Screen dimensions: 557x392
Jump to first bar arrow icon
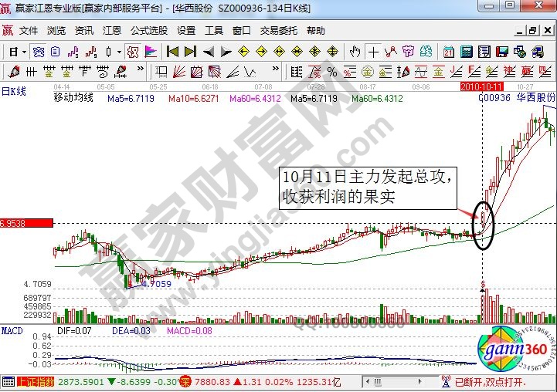tap(172, 52)
